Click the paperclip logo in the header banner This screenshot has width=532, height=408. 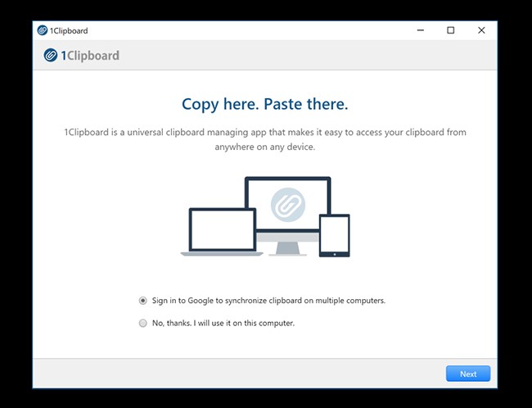[51, 56]
